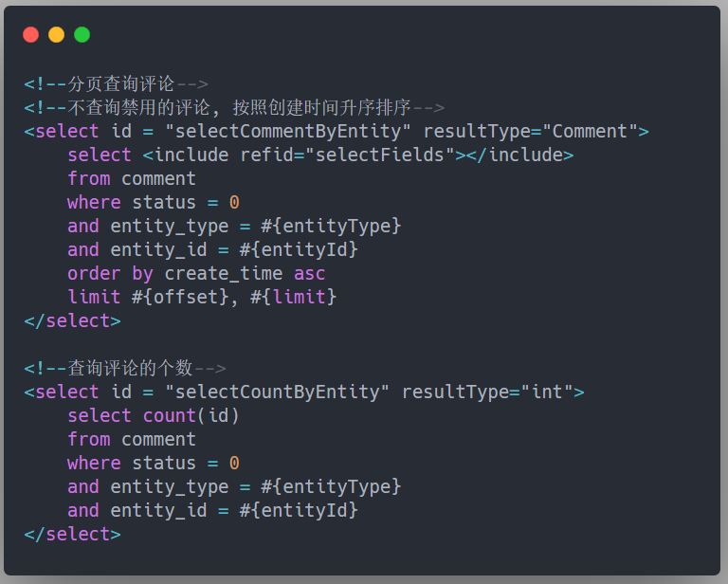Image resolution: width=728 pixels, height=584 pixels.
Task: Click the green maximize window dot
Action: pos(82,35)
